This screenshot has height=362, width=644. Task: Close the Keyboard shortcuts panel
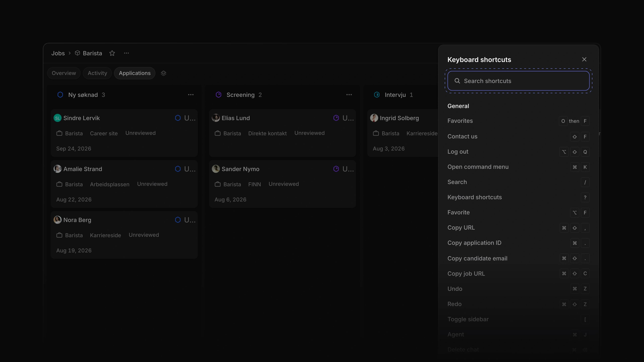pyautogui.click(x=584, y=59)
